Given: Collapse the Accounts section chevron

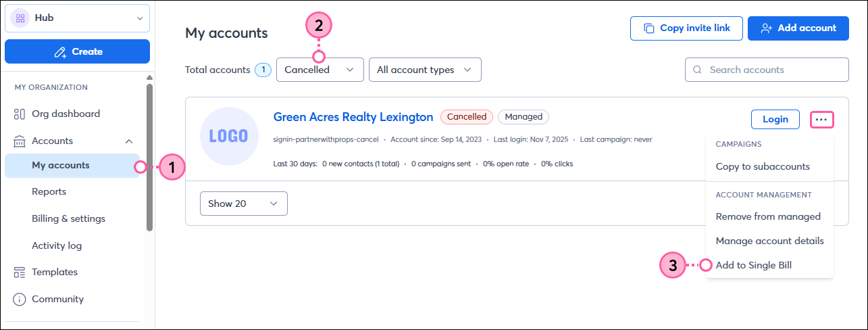Looking at the screenshot, I should [129, 141].
